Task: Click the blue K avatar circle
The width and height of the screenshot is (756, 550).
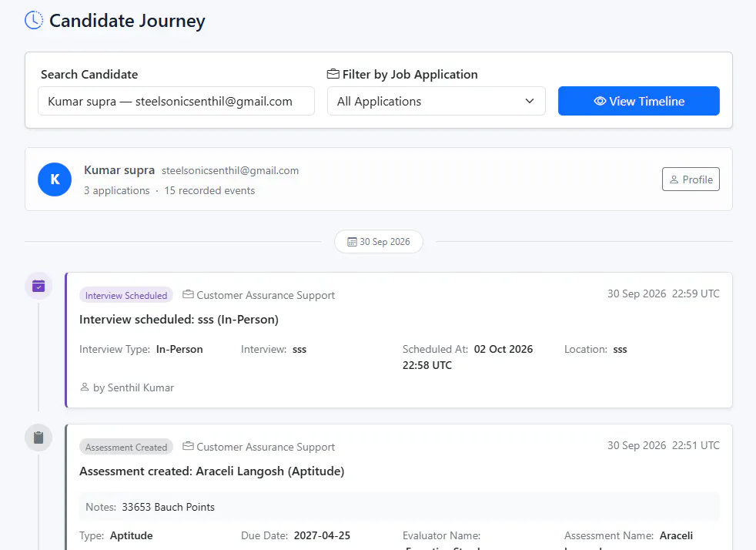Action: (55, 179)
